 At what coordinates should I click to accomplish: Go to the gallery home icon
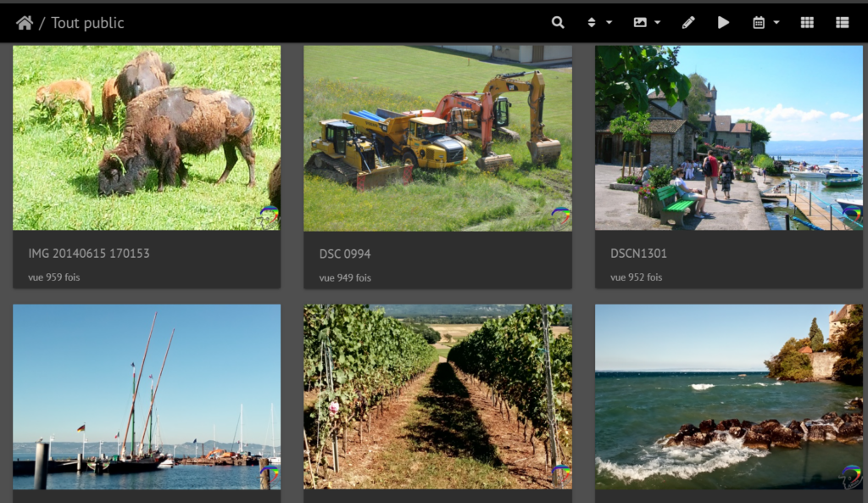pyautogui.click(x=25, y=23)
